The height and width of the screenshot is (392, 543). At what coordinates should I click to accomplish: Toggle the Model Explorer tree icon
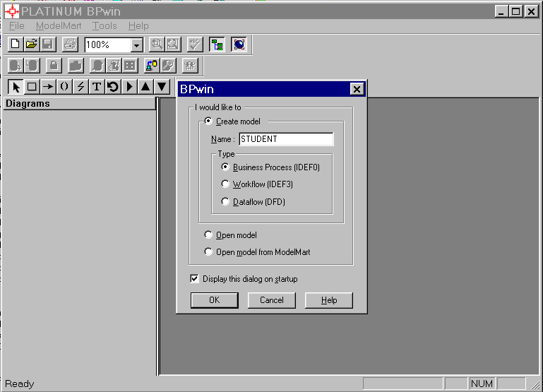coord(217,44)
